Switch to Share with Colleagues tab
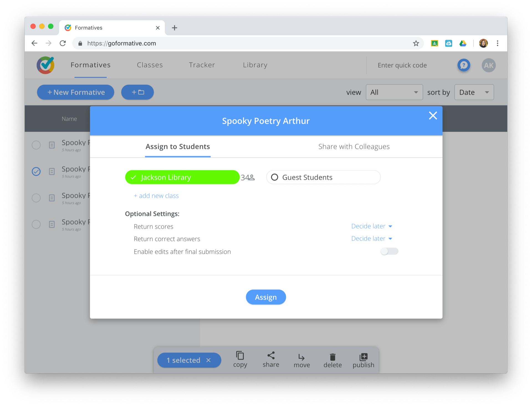The height and width of the screenshot is (406, 532). click(354, 147)
